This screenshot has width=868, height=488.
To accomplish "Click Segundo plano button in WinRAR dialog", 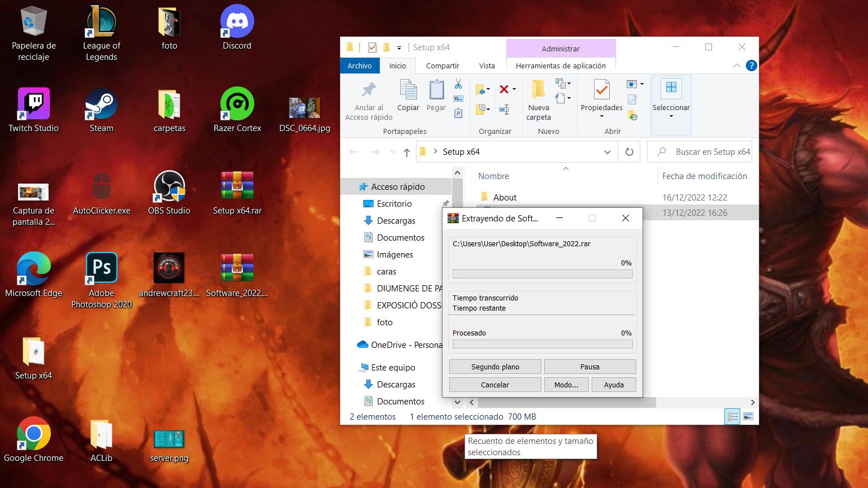I will pos(495,367).
